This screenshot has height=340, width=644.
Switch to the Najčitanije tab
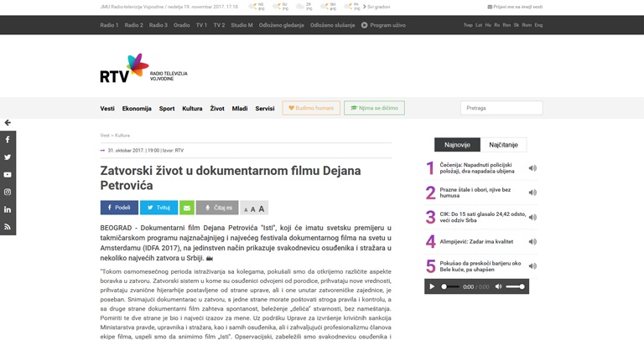click(503, 145)
